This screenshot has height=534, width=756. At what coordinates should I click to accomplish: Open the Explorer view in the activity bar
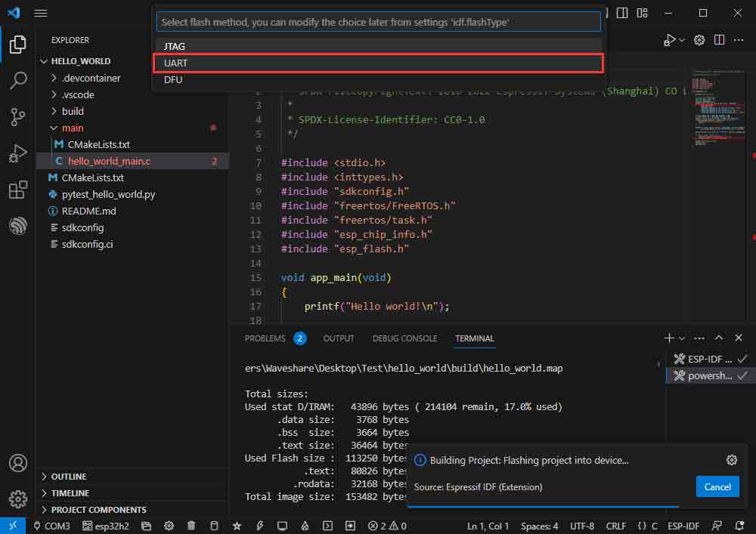point(18,45)
